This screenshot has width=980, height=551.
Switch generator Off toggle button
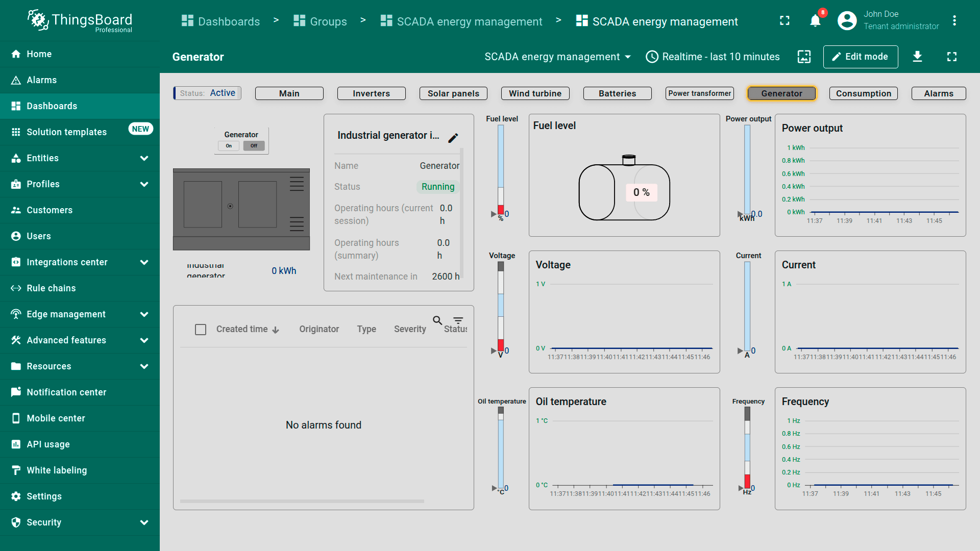coord(254,146)
